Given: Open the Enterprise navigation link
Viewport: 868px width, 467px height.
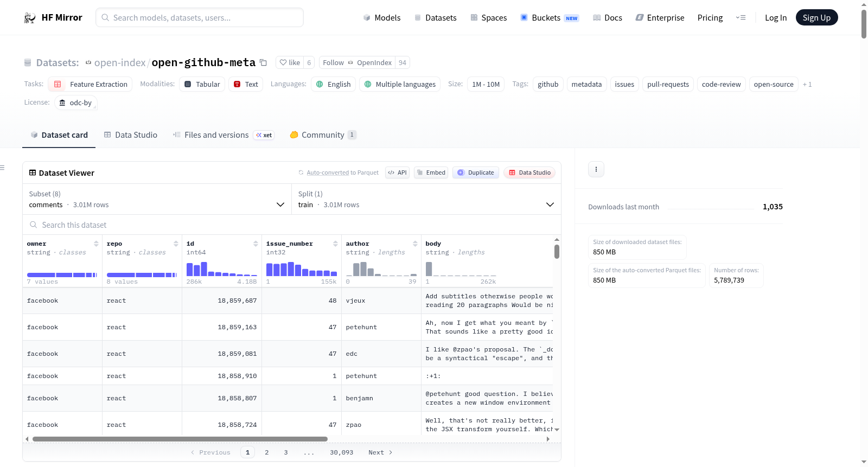Looking at the screenshot, I should coord(660,18).
